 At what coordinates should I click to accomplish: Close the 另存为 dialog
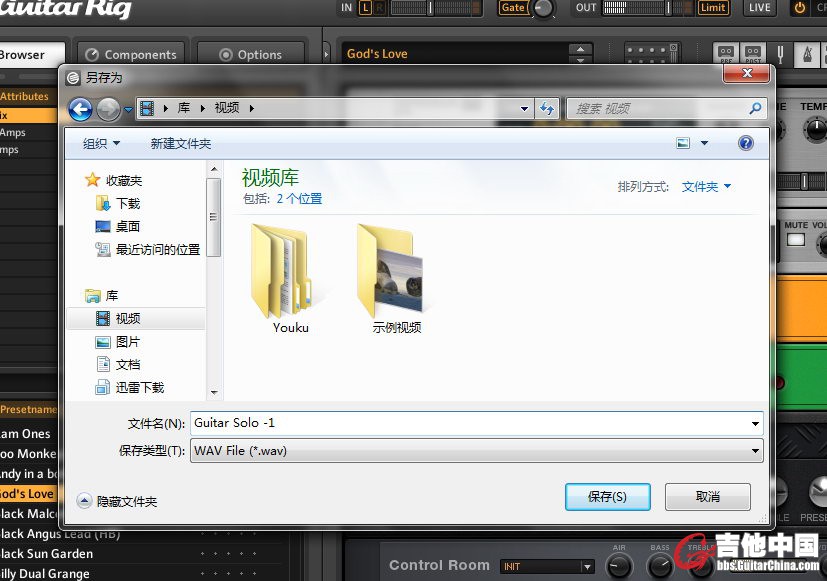[747, 73]
